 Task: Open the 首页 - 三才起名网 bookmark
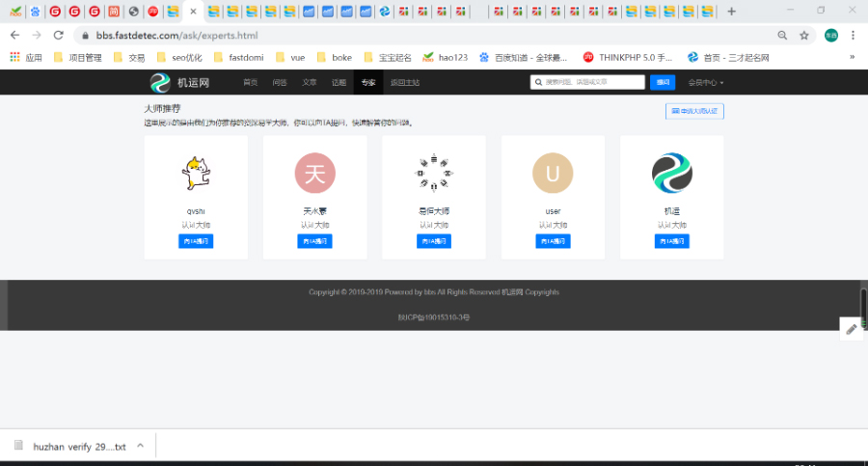click(x=728, y=57)
